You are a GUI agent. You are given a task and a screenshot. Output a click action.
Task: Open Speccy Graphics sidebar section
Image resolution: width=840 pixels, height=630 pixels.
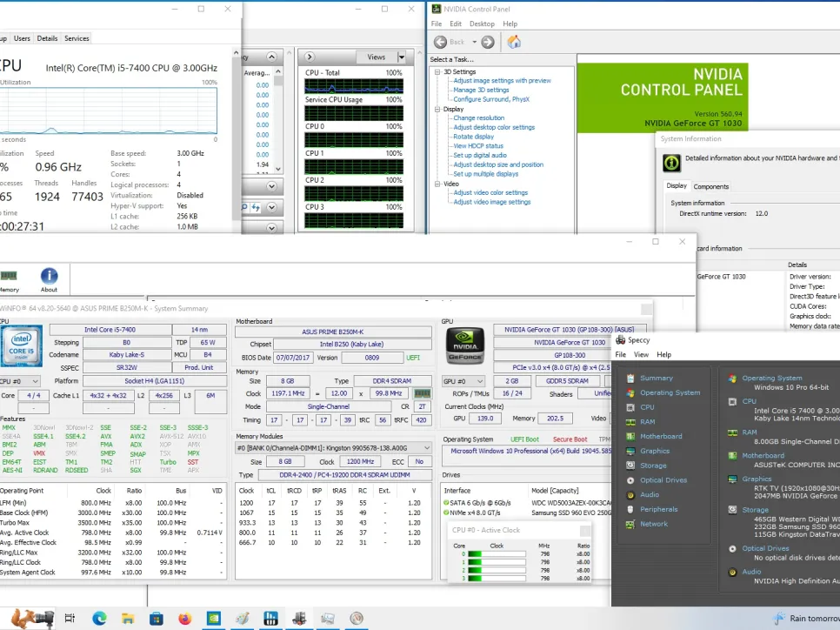tap(655, 451)
